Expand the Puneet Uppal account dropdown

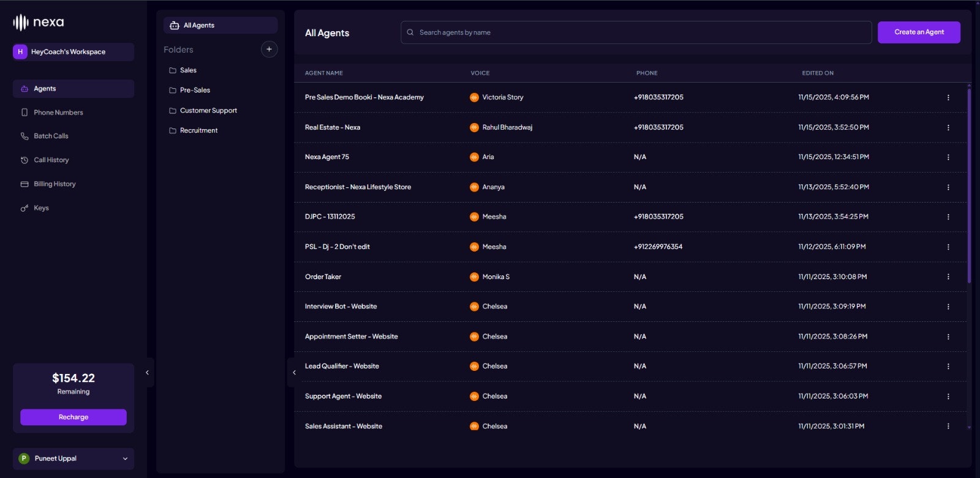point(125,458)
